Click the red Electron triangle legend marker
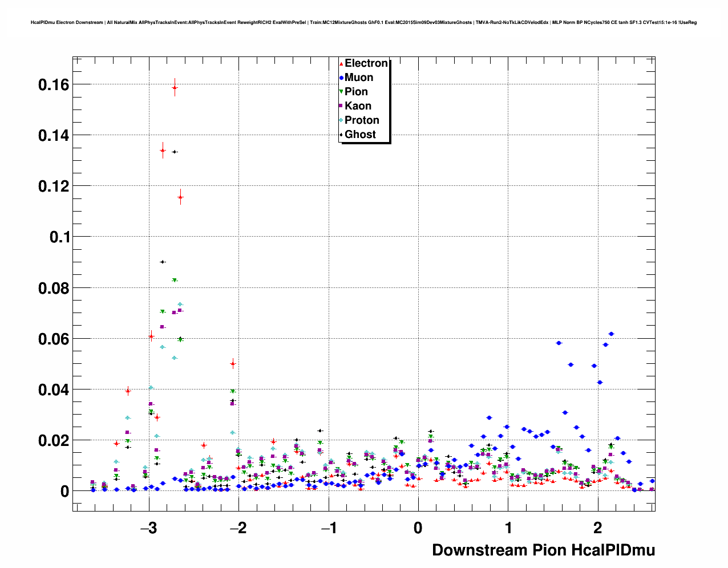This screenshot has height=568, width=728. [341, 63]
